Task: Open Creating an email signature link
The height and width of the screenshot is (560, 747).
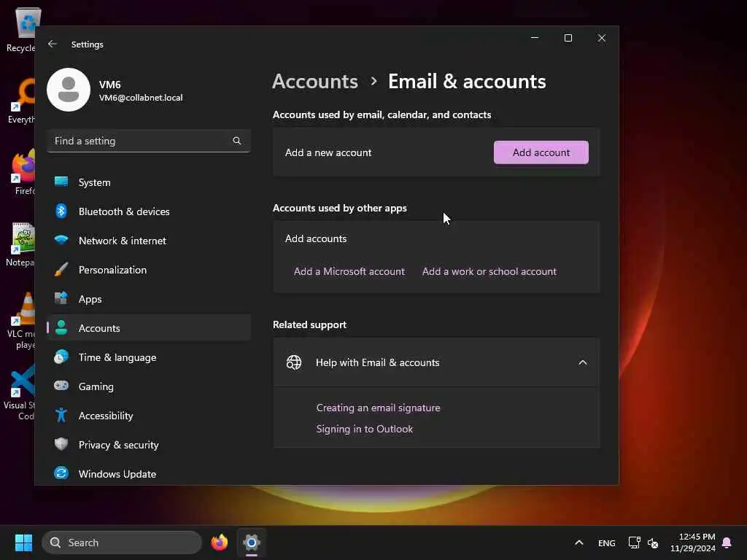Action: coord(379,408)
